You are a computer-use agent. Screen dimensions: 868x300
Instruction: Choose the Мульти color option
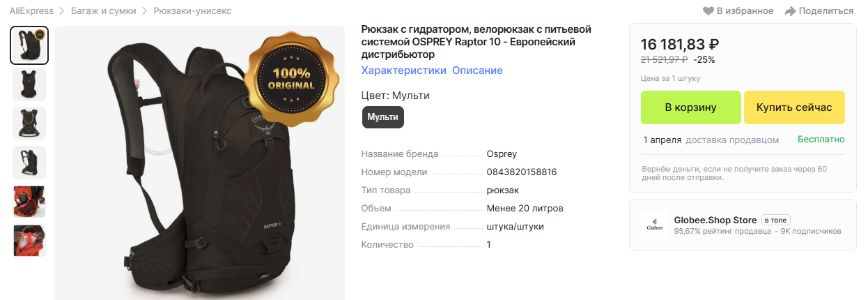(x=383, y=117)
